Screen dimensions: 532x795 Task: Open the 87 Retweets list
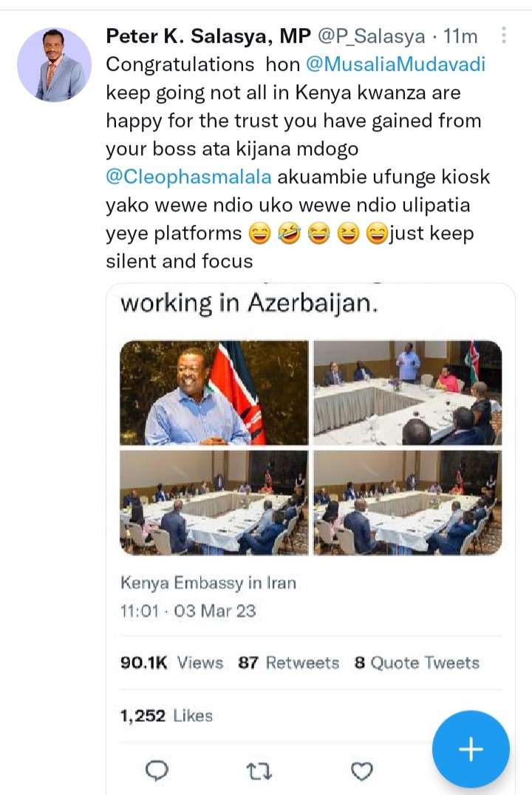tap(289, 663)
